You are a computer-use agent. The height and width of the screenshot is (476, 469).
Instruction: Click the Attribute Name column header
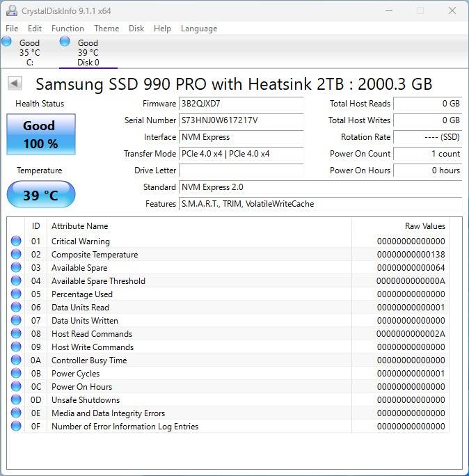click(200, 226)
